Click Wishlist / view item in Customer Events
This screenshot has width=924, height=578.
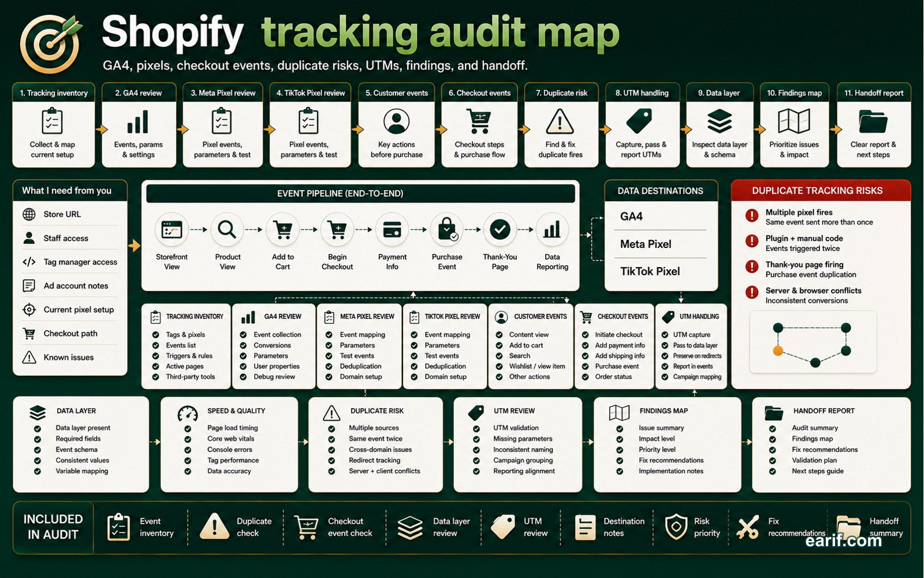pos(537,366)
